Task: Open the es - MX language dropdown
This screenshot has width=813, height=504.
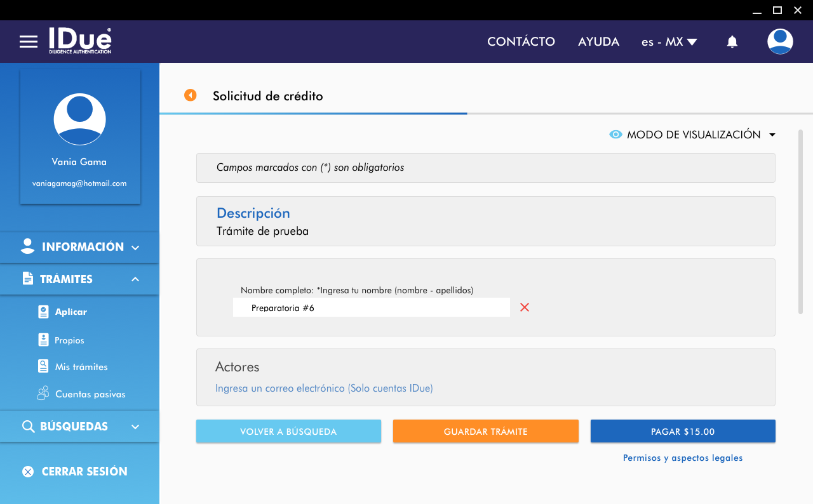Action: [x=669, y=42]
